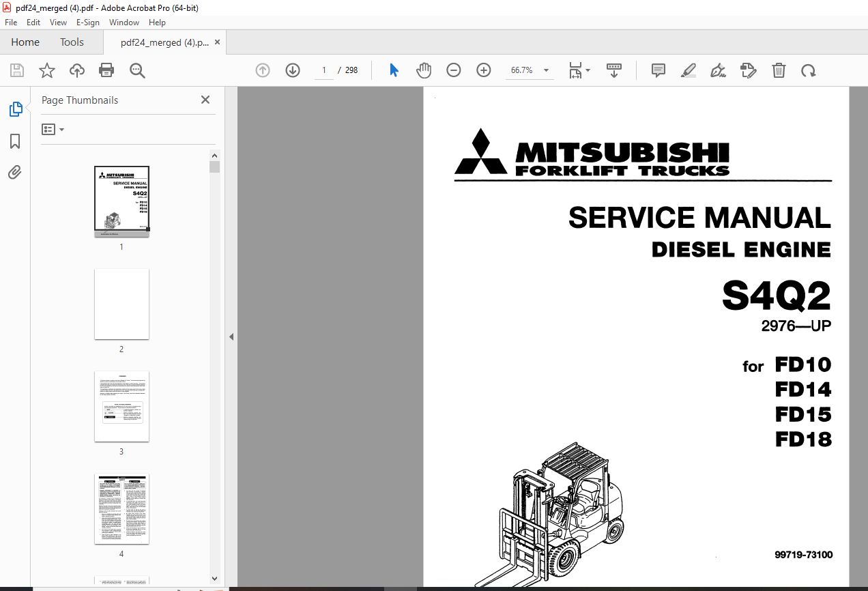Open the fit page scrolling dropdown
The height and width of the screenshot is (591, 868).
pyautogui.click(x=579, y=70)
